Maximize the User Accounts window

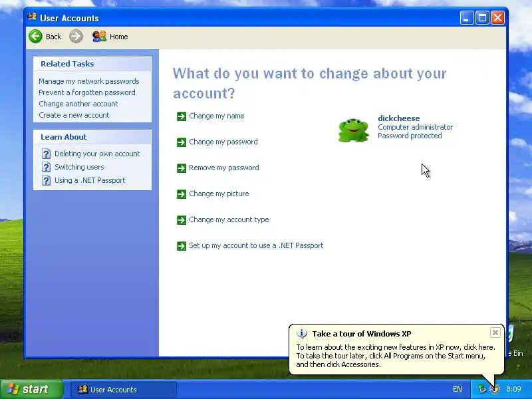coord(482,18)
